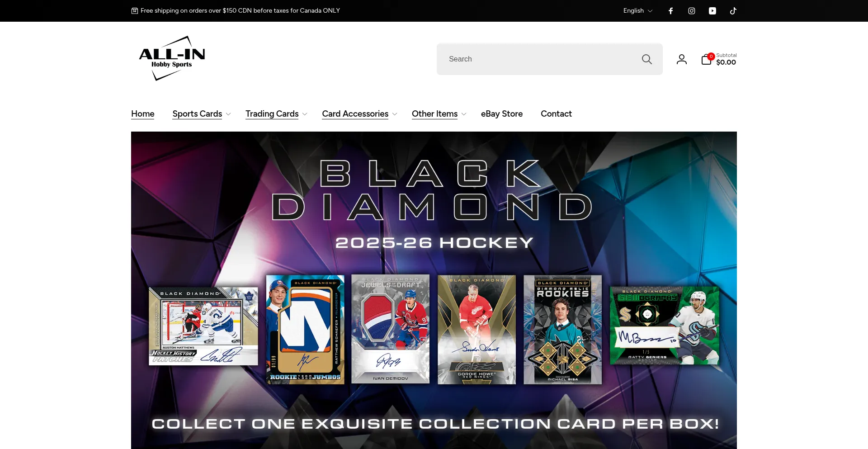
Task: Open the eBay Store menu item
Action: (502, 114)
